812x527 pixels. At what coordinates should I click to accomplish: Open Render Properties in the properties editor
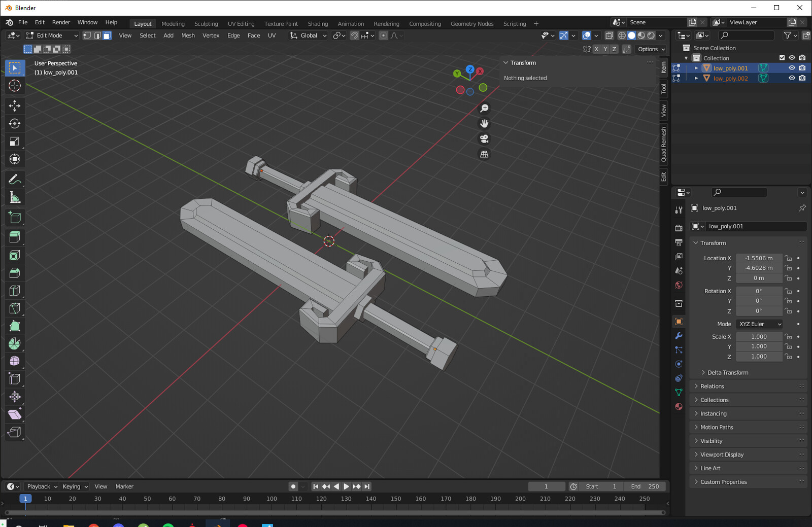[x=679, y=227]
